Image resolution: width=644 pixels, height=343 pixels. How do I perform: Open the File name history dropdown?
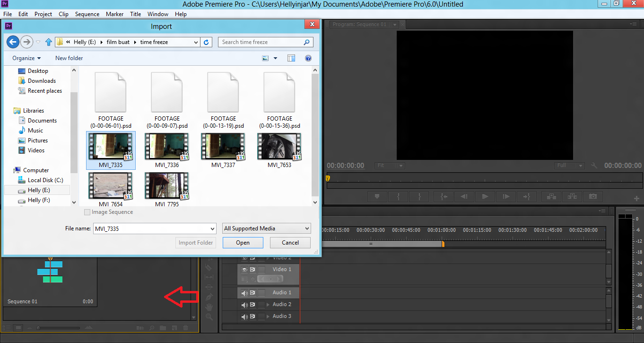pos(212,229)
